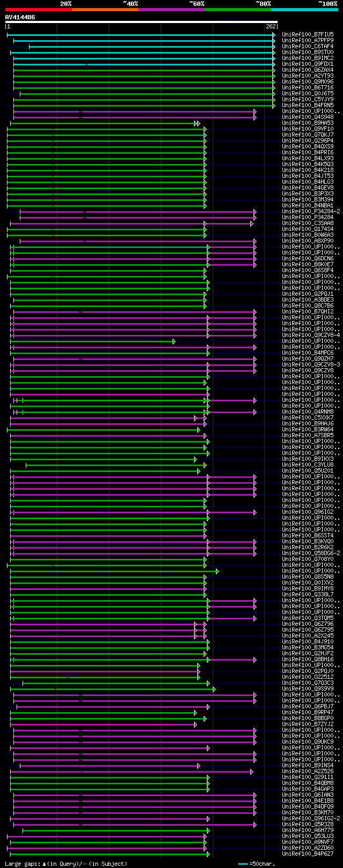
Task: Open hit UniRef100_B4FRN5
Action: (308, 105)
